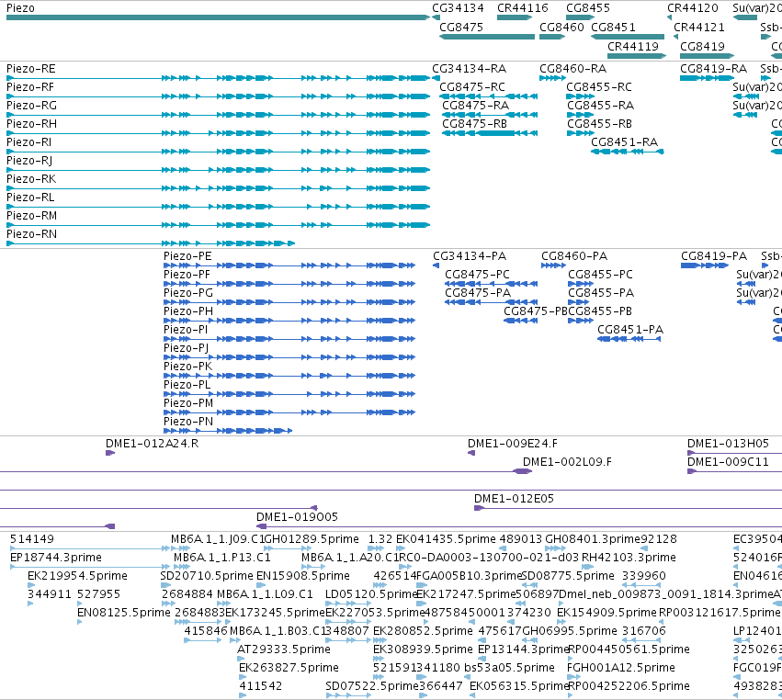This screenshot has height=700, width=782.
Task: Select the CG8475-PC protein label
Action: (x=477, y=275)
